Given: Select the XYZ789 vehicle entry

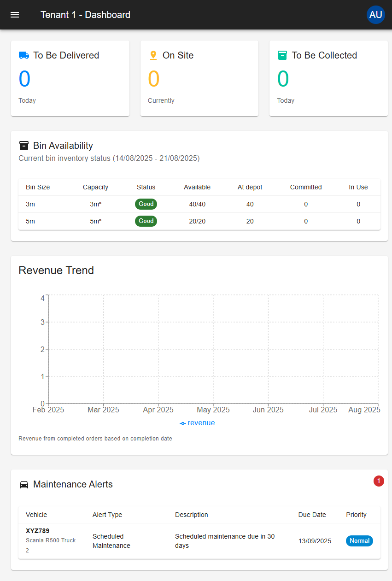Looking at the screenshot, I should coord(37,531).
